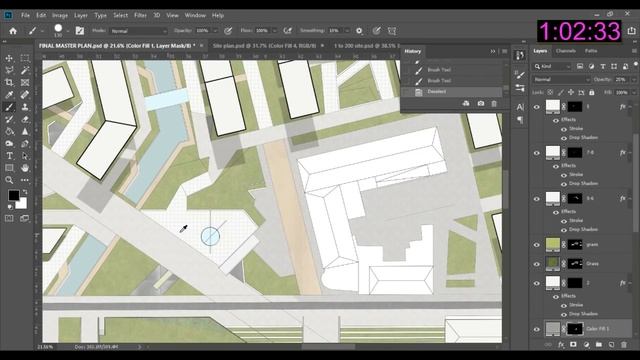The height and width of the screenshot is (360, 640).
Task: Open the layer blending mode dropdown
Action: (x=562, y=80)
